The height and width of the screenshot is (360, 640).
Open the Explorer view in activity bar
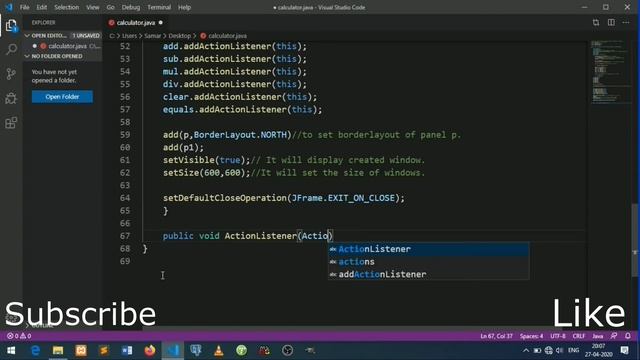pyautogui.click(x=11, y=26)
